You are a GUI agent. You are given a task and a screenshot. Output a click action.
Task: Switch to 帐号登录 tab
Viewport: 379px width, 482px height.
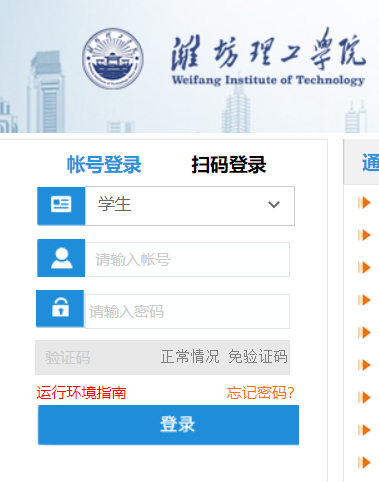pyautogui.click(x=104, y=164)
